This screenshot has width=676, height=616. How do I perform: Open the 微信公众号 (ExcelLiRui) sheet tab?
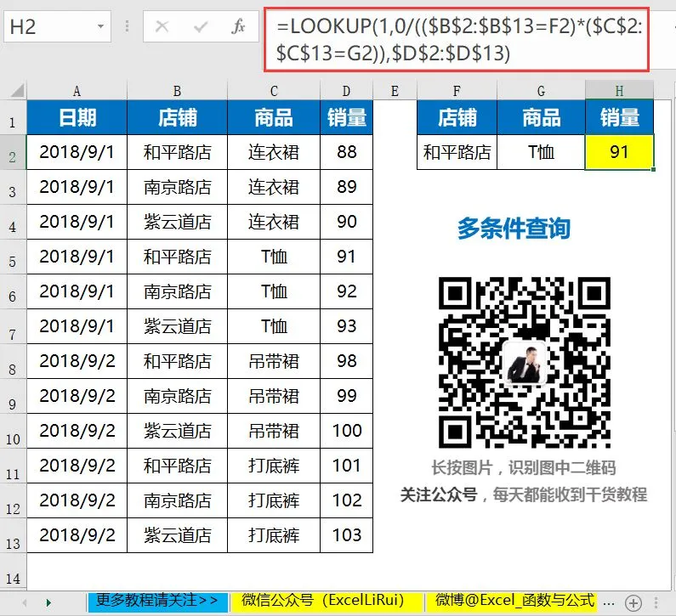point(327,602)
